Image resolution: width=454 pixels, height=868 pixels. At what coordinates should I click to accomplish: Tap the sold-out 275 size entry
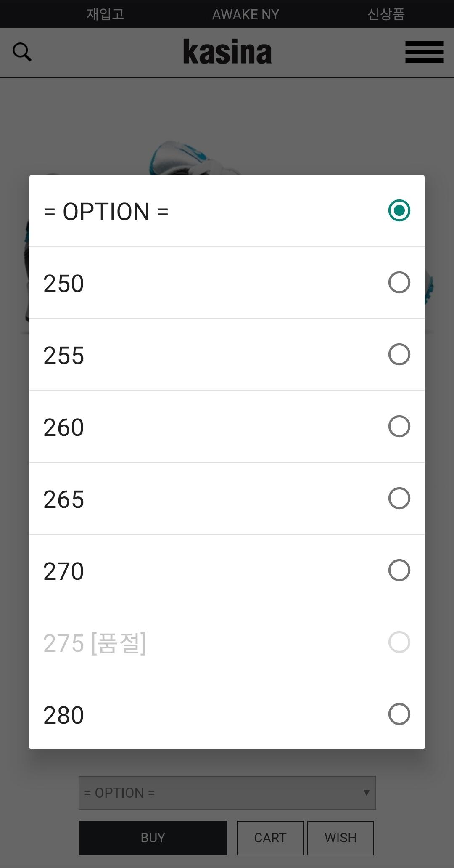(227, 642)
